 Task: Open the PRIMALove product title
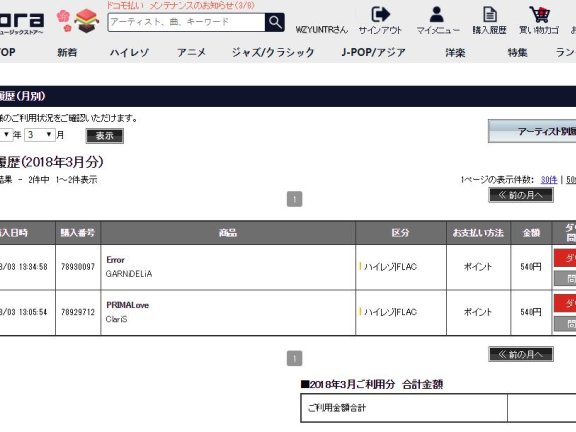(x=127, y=305)
